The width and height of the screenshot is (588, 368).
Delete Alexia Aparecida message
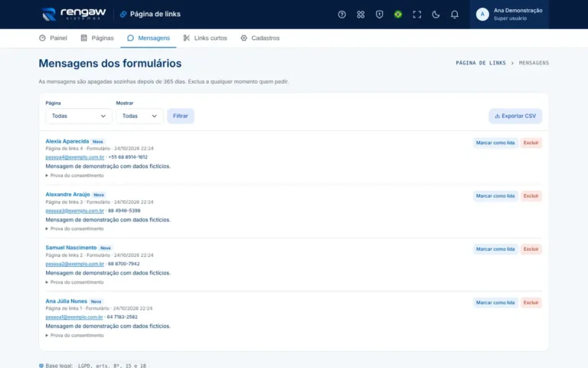pos(531,143)
